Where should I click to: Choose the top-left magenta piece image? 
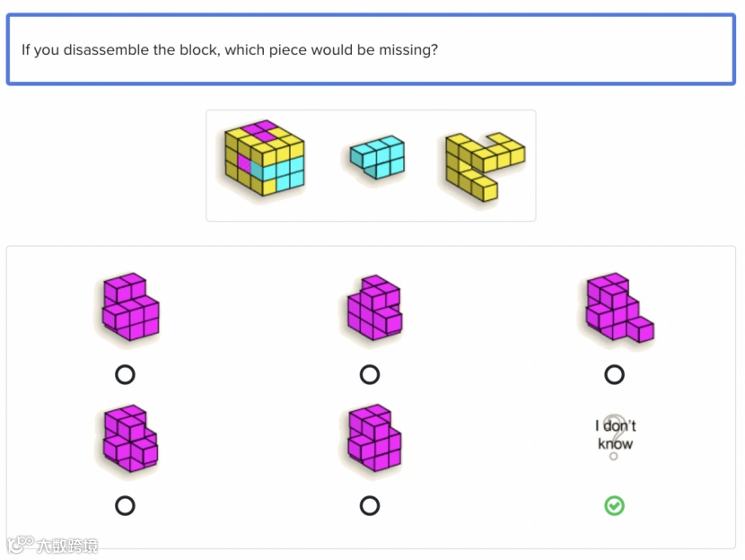130,307
